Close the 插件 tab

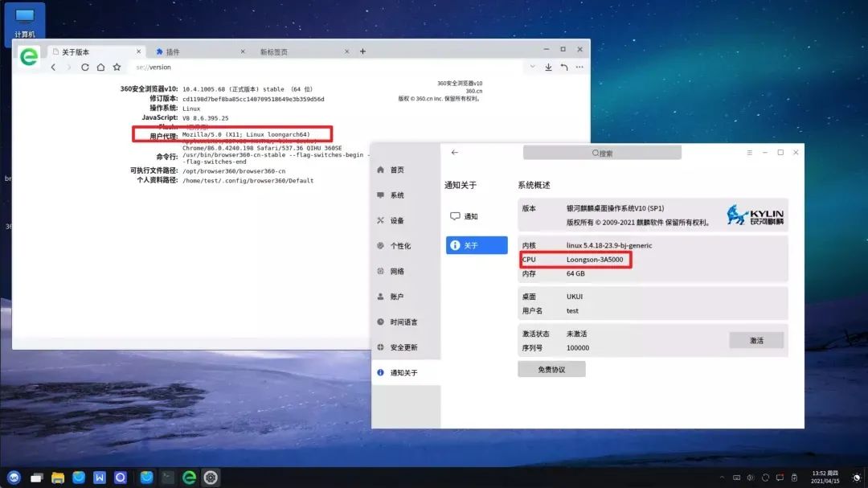(243, 51)
